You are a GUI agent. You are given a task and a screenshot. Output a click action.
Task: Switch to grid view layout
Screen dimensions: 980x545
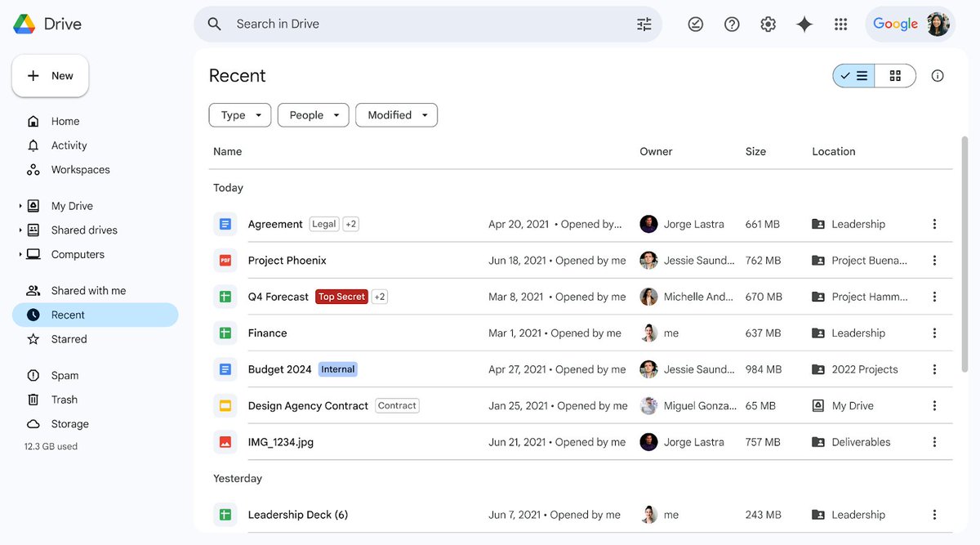click(x=895, y=75)
